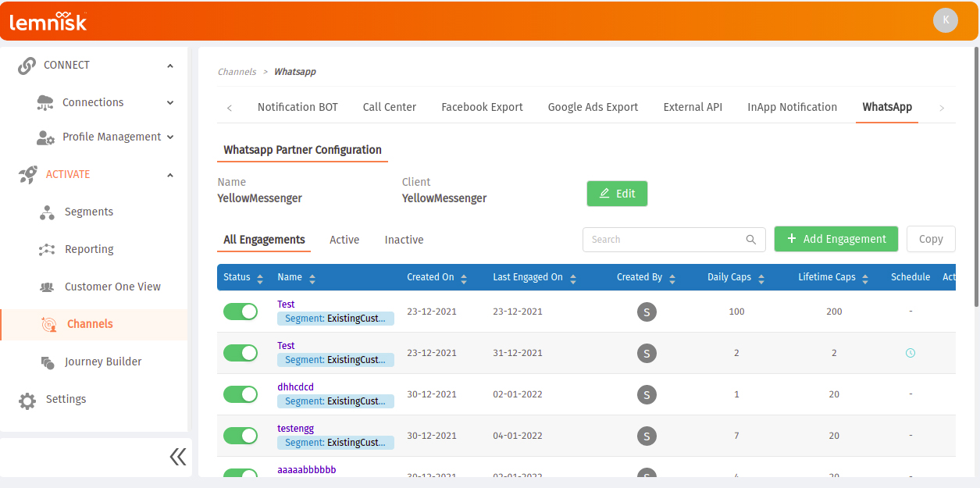
Task: Sort by Daily Caps column
Action: 761,278
